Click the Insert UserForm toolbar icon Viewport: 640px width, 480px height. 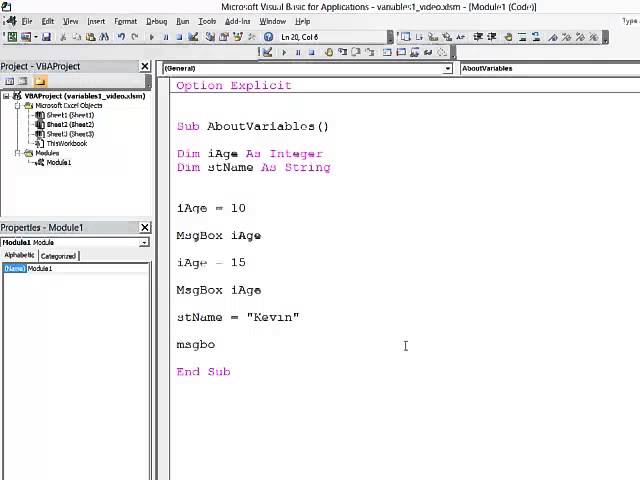pyautogui.click(x=26, y=37)
